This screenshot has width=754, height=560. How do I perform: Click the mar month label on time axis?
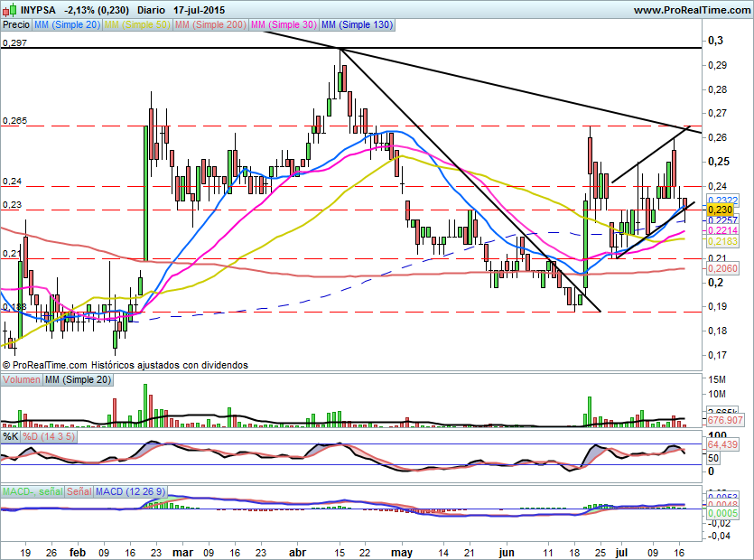click(x=182, y=553)
